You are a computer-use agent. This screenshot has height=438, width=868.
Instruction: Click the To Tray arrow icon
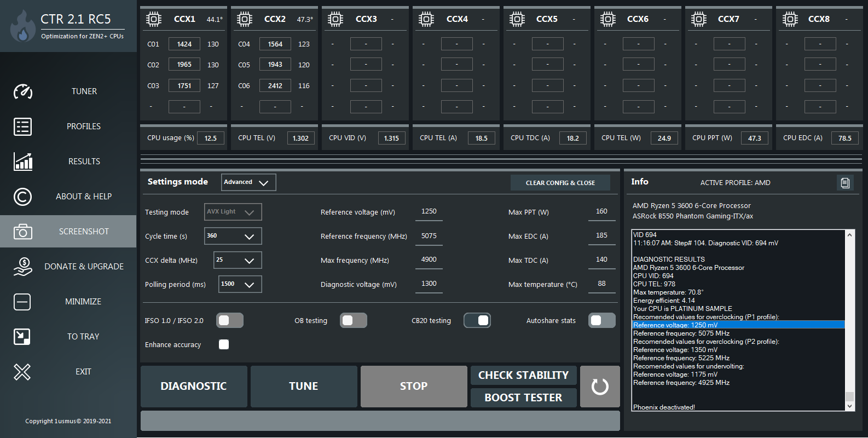(22, 337)
